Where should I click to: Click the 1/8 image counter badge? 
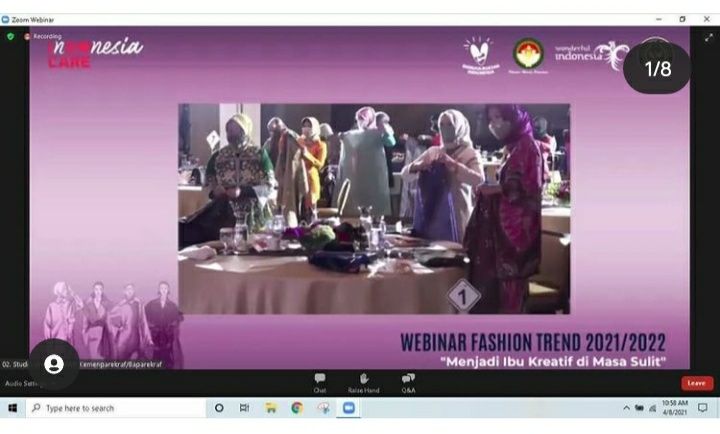658,68
